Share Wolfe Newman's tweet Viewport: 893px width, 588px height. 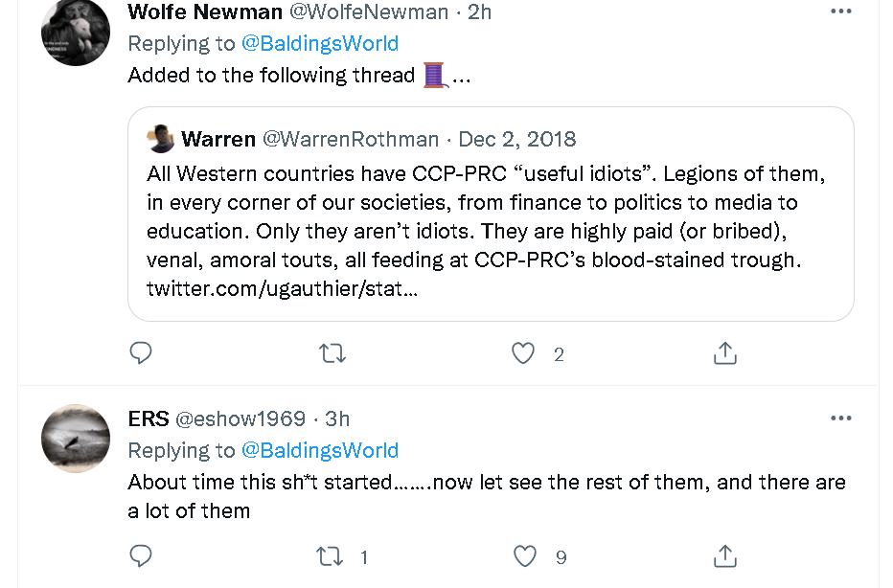tap(725, 353)
